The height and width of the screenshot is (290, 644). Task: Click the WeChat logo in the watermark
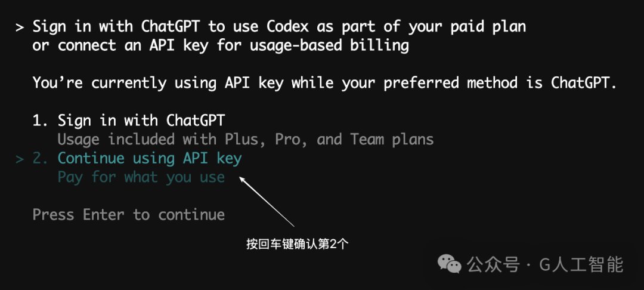coord(450,264)
